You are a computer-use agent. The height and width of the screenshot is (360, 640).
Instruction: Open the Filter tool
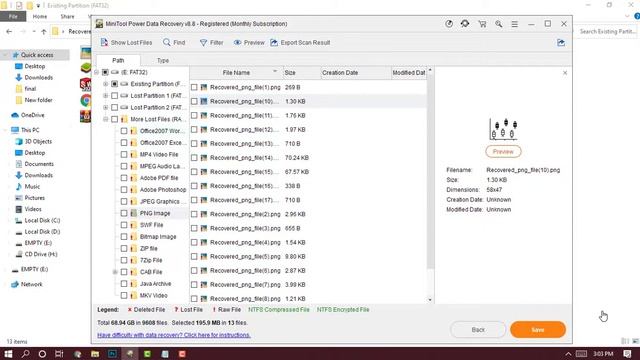(211, 42)
